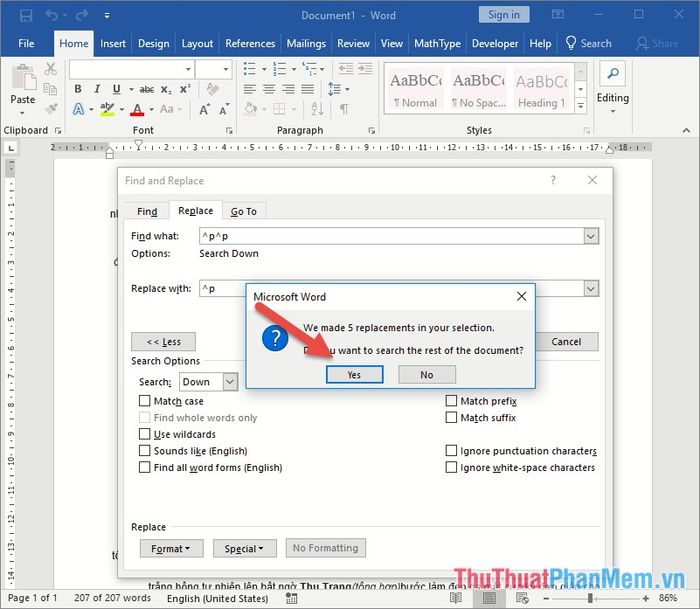Viewport: 700px width, 609px height.
Task: Open the Replace with dropdown arrow
Action: [591, 288]
